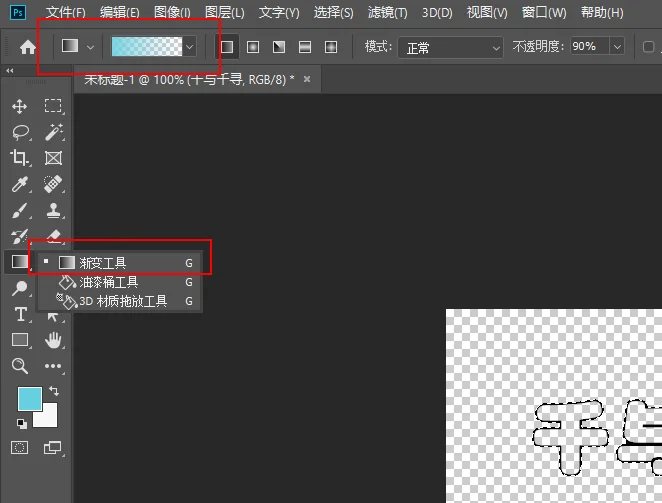
Task: Select the Rectangular Marquee tool
Action: tap(53, 106)
